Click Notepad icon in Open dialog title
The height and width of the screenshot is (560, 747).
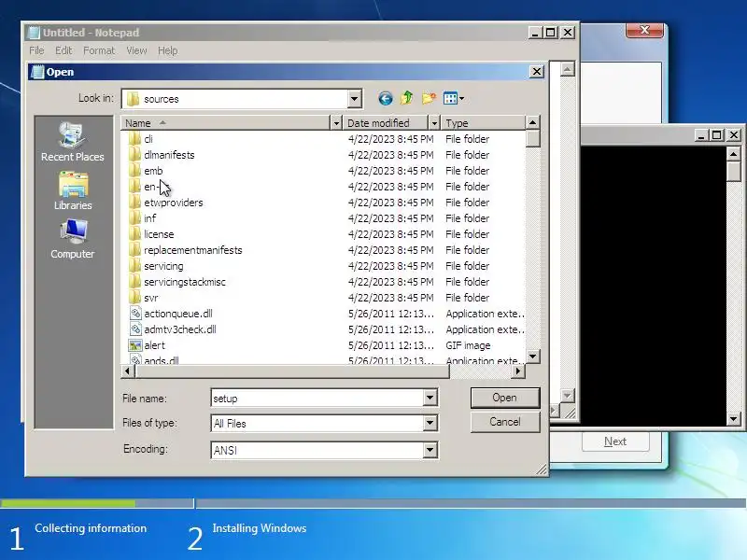[37, 72]
